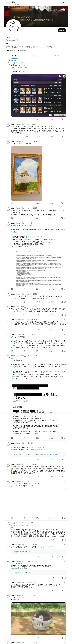Switch to the Replies tab
Screen dimensions: 72x644
coord(36,56)
